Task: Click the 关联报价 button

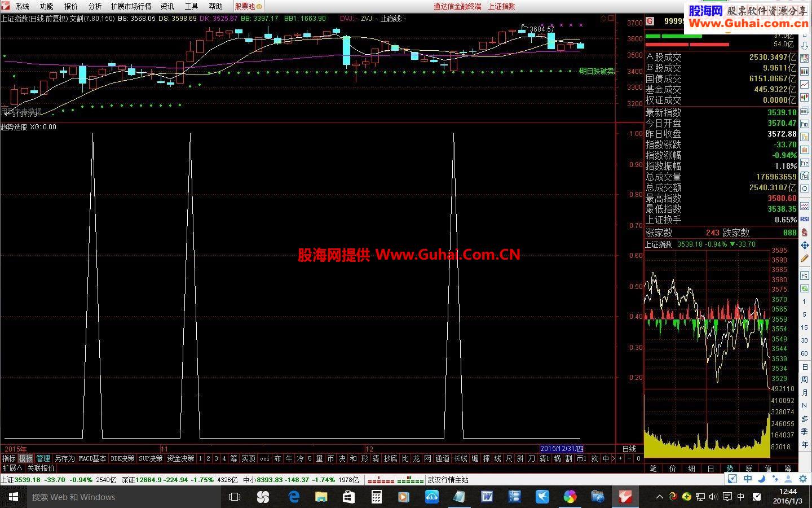Action: 41,468
